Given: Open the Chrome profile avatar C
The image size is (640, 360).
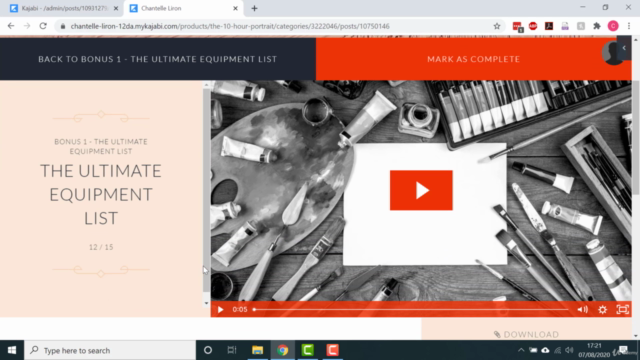Looking at the screenshot, I should (613, 26).
